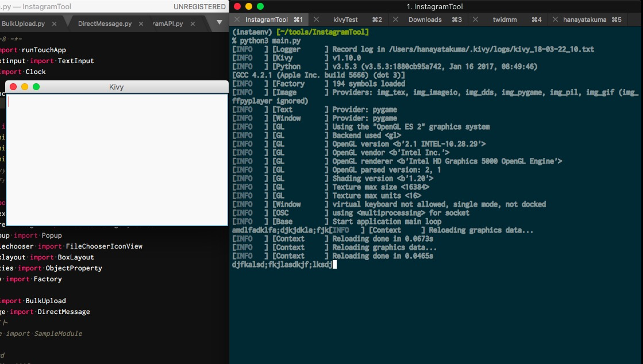This screenshot has width=643, height=364.
Task: Close the BulkUpload.py tab
Action: pyautogui.click(x=55, y=24)
